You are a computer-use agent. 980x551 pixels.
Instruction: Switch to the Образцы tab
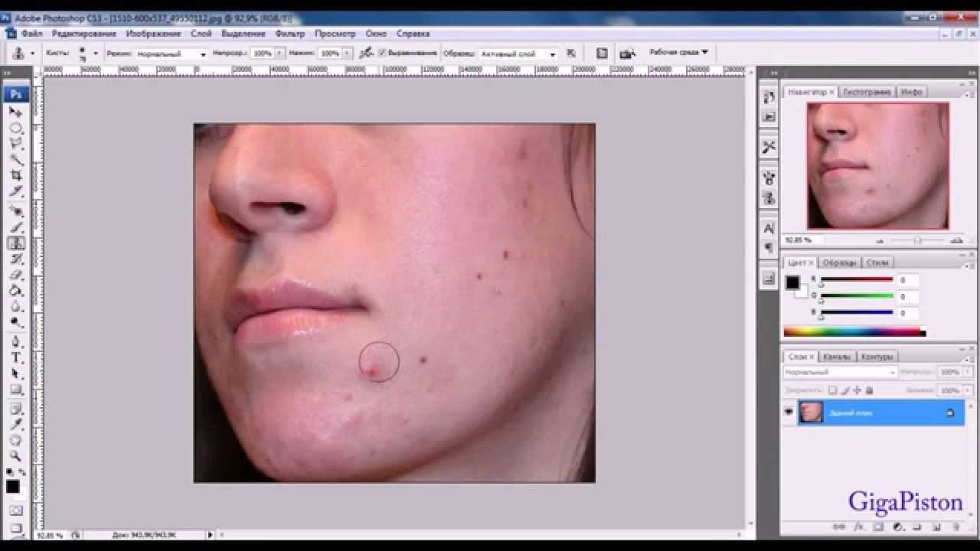pyautogui.click(x=839, y=262)
